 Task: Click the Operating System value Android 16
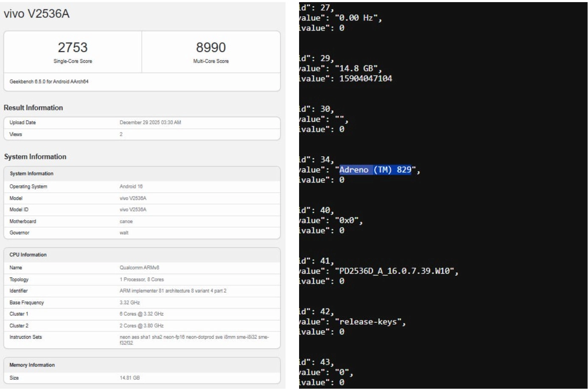click(131, 187)
